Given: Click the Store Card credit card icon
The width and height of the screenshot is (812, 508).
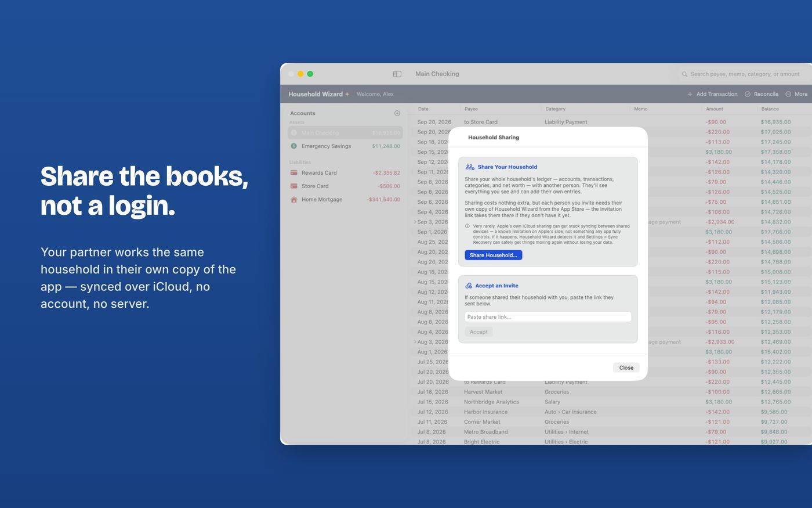Looking at the screenshot, I should click(294, 186).
